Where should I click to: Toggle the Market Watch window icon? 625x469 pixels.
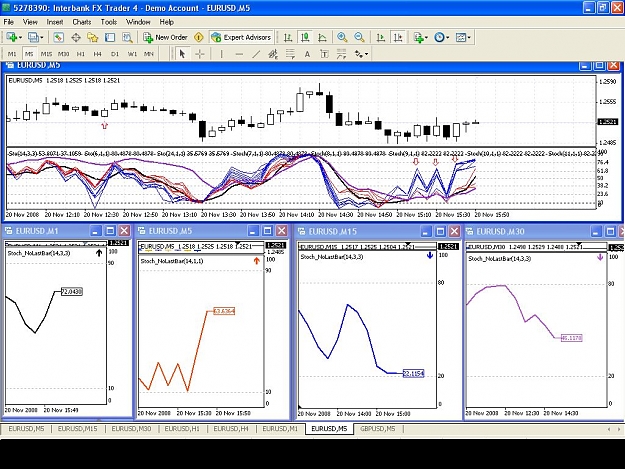pos(58,37)
